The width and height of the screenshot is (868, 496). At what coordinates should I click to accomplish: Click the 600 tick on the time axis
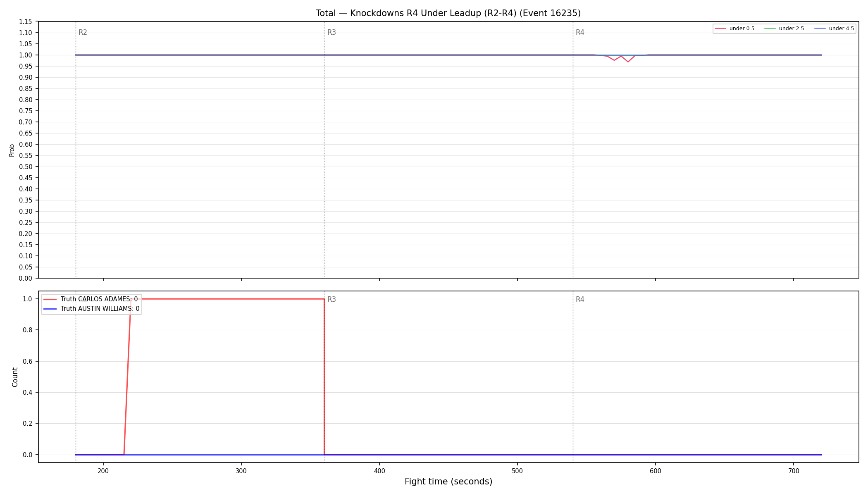click(x=656, y=471)
